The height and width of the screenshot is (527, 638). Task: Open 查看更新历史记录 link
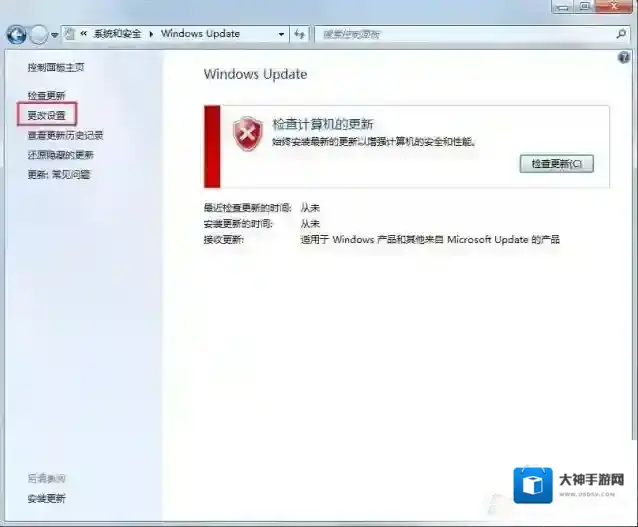pos(65,135)
